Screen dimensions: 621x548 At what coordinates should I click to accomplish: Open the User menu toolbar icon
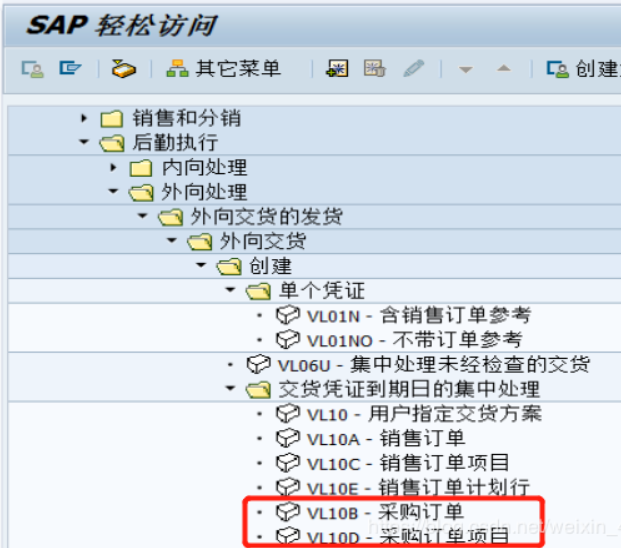click(32, 69)
